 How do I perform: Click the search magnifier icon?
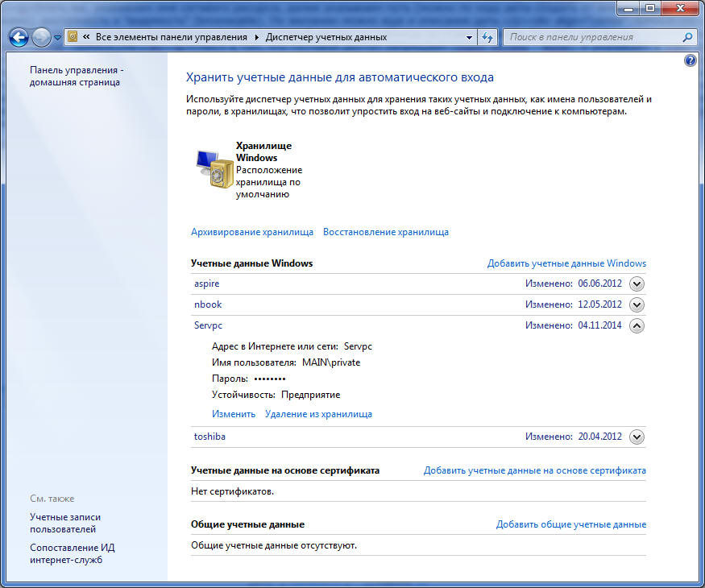[x=687, y=37]
